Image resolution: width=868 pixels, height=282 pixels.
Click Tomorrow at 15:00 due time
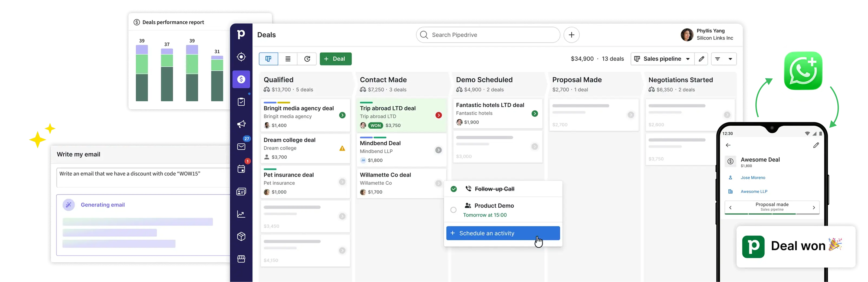pyautogui.click(x=484, y=215)
